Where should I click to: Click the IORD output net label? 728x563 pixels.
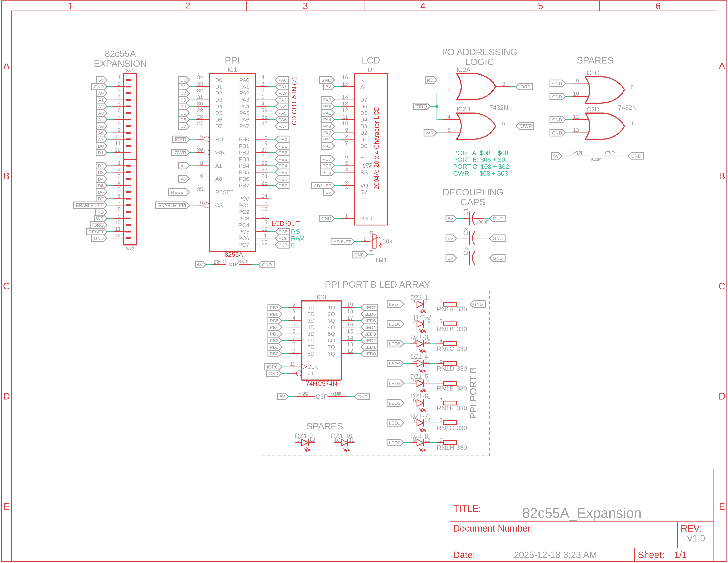pyautogui.click(x=524, y=87)
